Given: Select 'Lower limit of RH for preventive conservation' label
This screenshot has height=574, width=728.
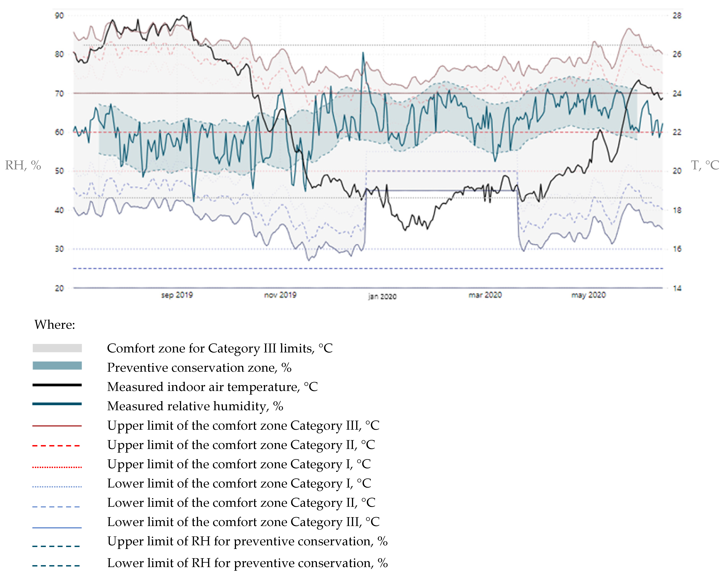Looking at the screenshot, I should [247, 563].
